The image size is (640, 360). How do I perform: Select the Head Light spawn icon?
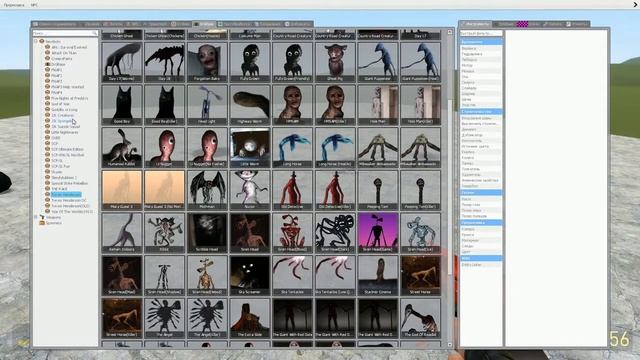click(207, 105)
